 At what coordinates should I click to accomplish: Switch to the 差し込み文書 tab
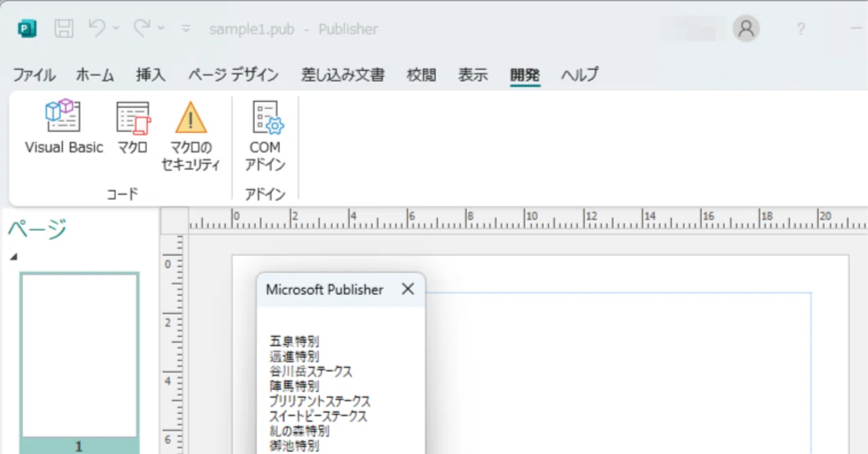[342, 75]
